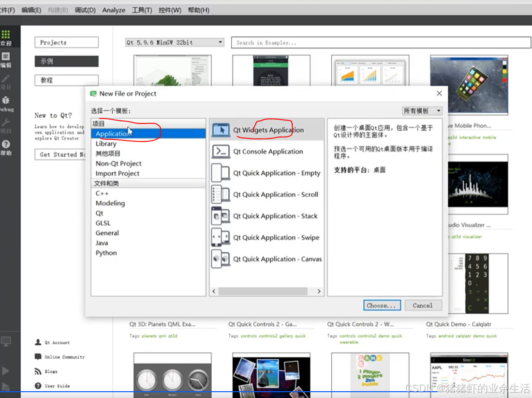The width and height of the screenshot is (532, 398).
Task: Select Qt Quick Application - Stack icon
Action: (x=221, y=216)
